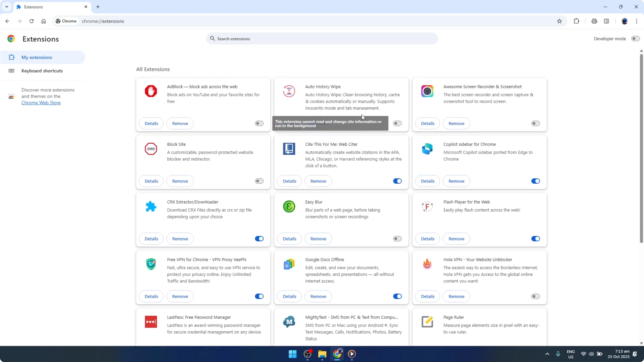
Task: Disable the Google Docs Offline toggle
Action: [397, 296]
